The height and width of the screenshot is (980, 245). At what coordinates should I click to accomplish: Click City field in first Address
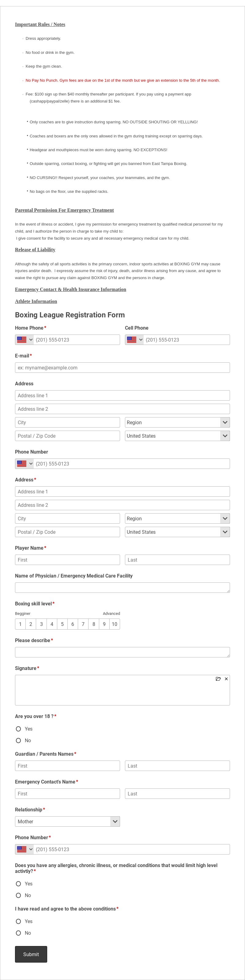pos(67,422)
